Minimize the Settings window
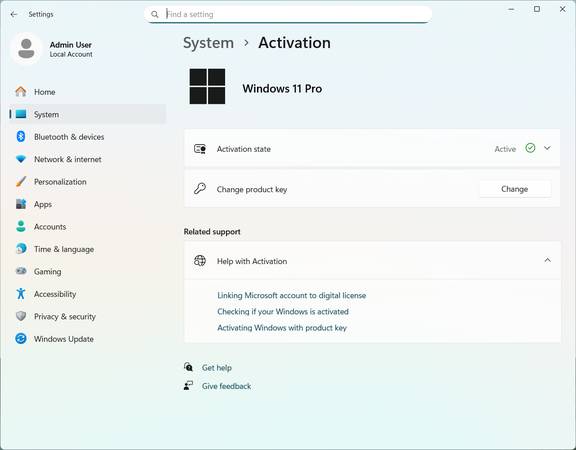The height and width of the screenshot is (450, 576). pyautogui.click(x=511, y=9)
